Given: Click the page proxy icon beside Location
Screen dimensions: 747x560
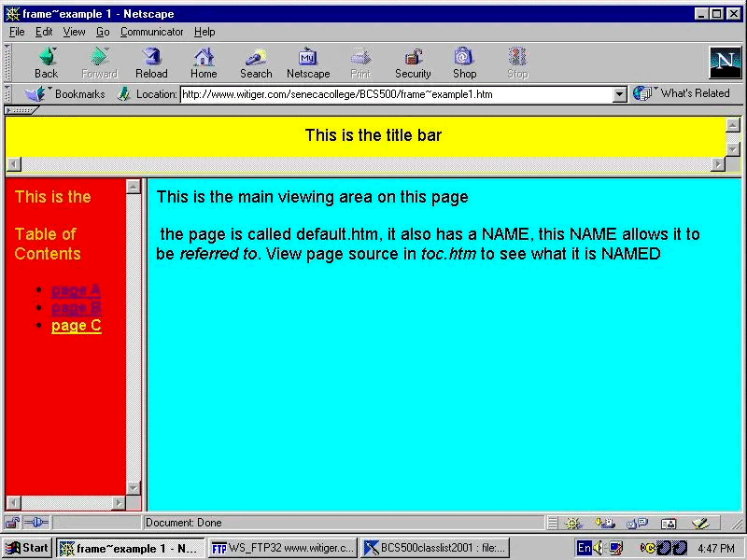Looking at the screenshot, I should [x=123, y=94].
